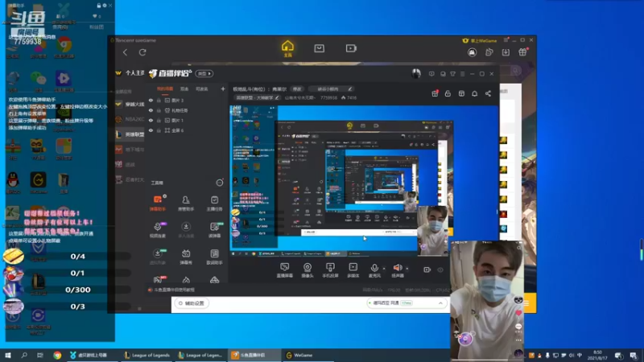Click the add scene plus icon
Viewport: 644px width, 362px height.
click(223, 88)
